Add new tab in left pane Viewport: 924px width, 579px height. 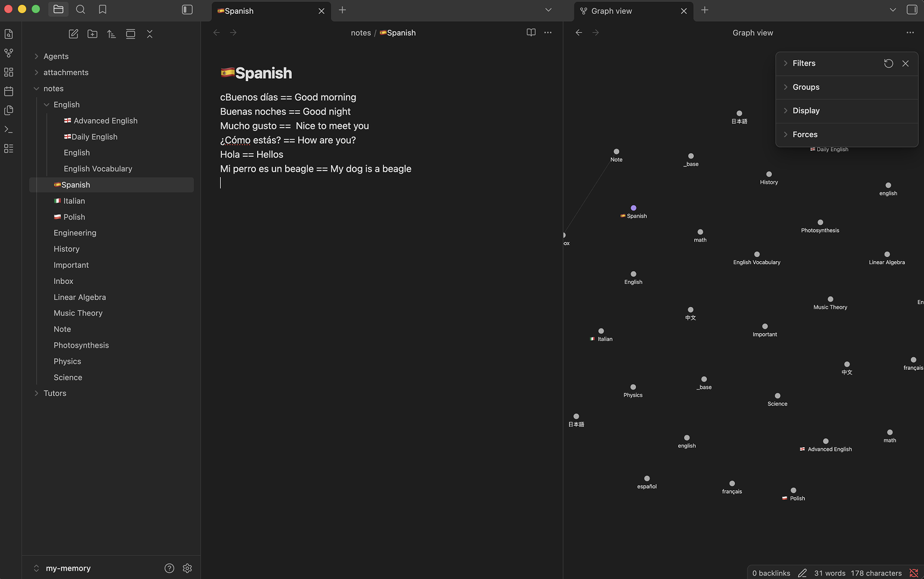coord(342,10)
